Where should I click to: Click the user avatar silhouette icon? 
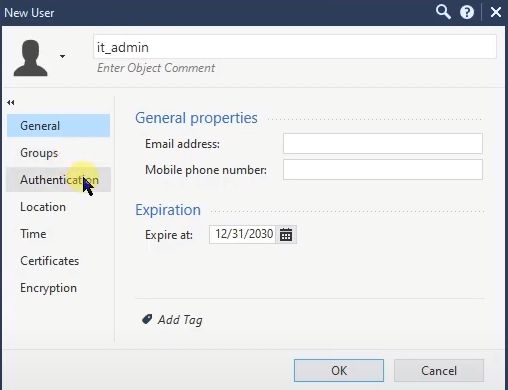tap(30, 58)
